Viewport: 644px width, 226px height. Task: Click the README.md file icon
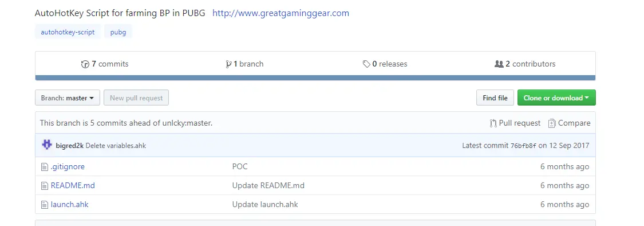(44, 186)
